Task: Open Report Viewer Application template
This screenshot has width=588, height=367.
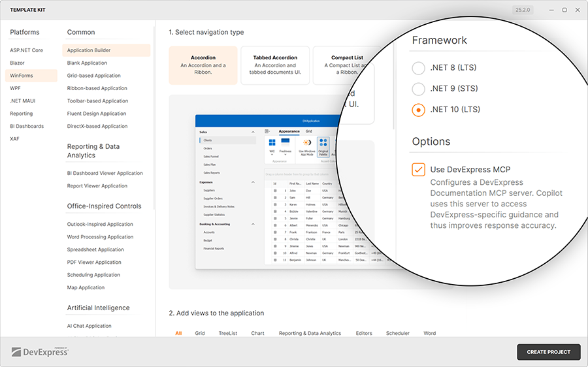Action: click(97, 186)
